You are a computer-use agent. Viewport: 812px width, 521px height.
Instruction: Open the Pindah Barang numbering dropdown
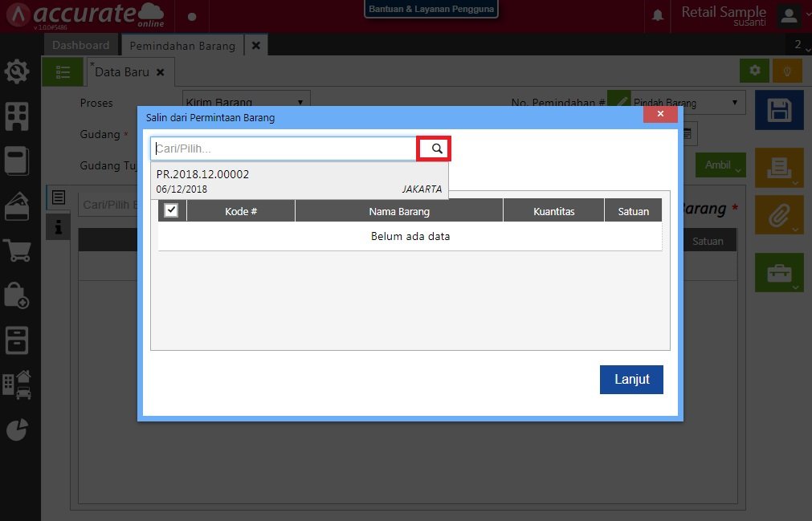click(x=688, y=103)
